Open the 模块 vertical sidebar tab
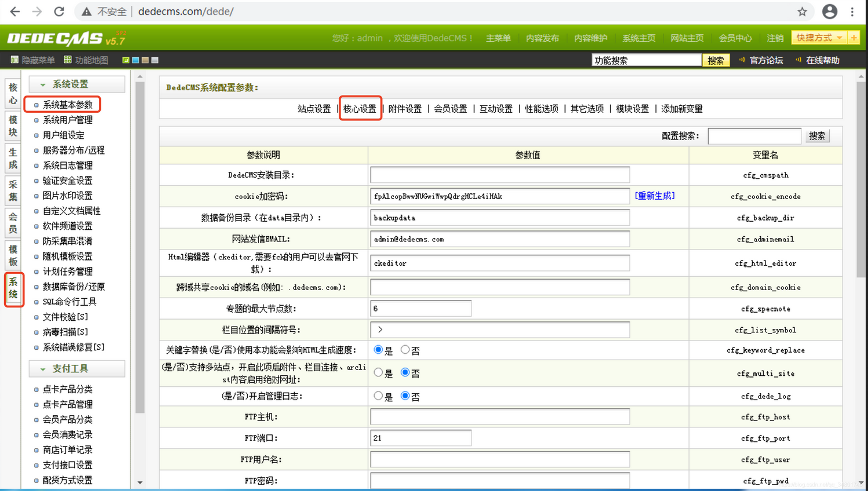The image size is (868, 491). (x=13, y=126)
